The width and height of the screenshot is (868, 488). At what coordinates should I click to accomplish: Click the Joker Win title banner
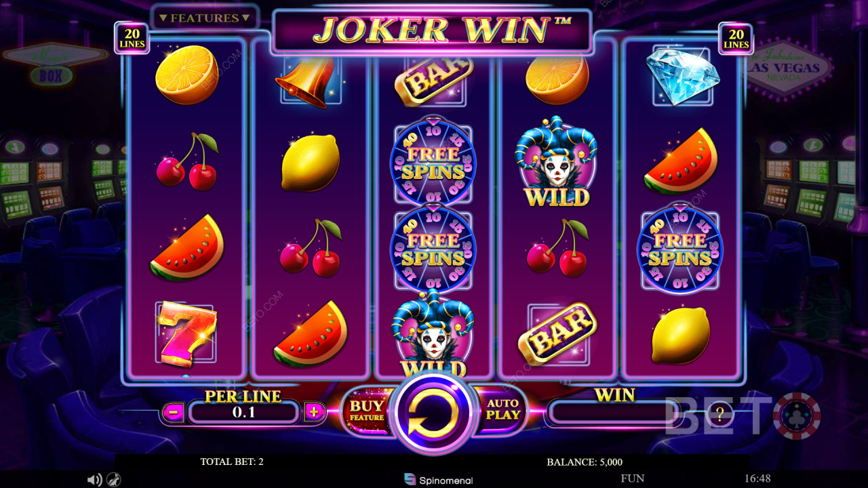[432, 30]
